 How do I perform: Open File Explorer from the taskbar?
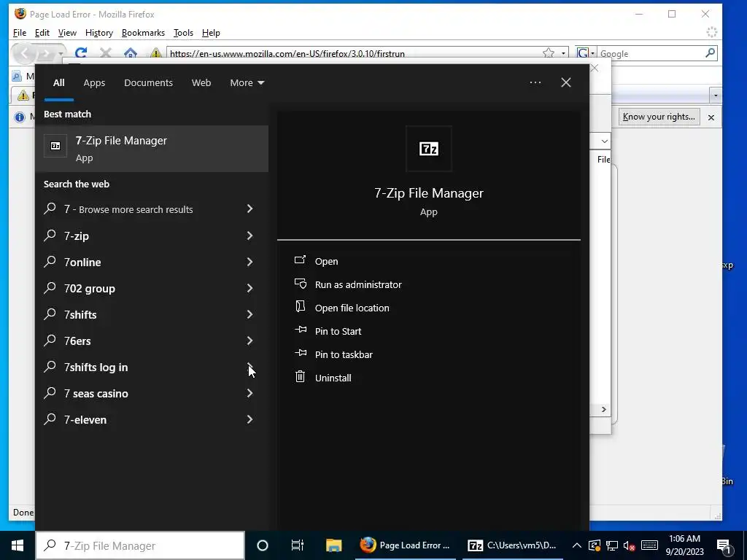click(333, 545)
